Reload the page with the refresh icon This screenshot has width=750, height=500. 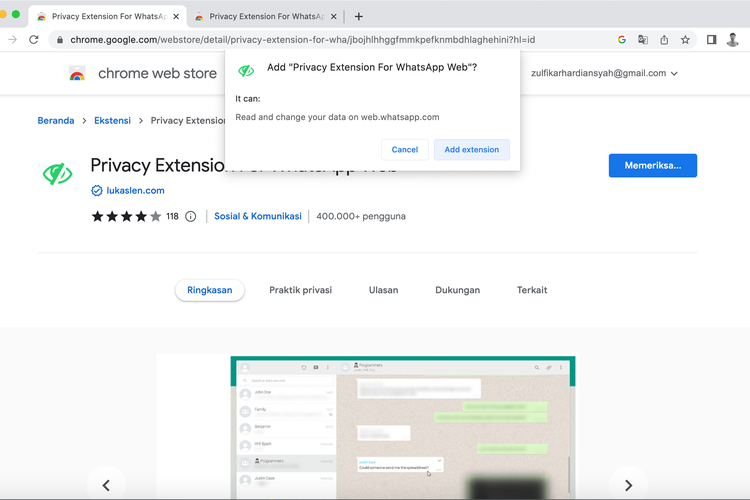click(34, 40)
